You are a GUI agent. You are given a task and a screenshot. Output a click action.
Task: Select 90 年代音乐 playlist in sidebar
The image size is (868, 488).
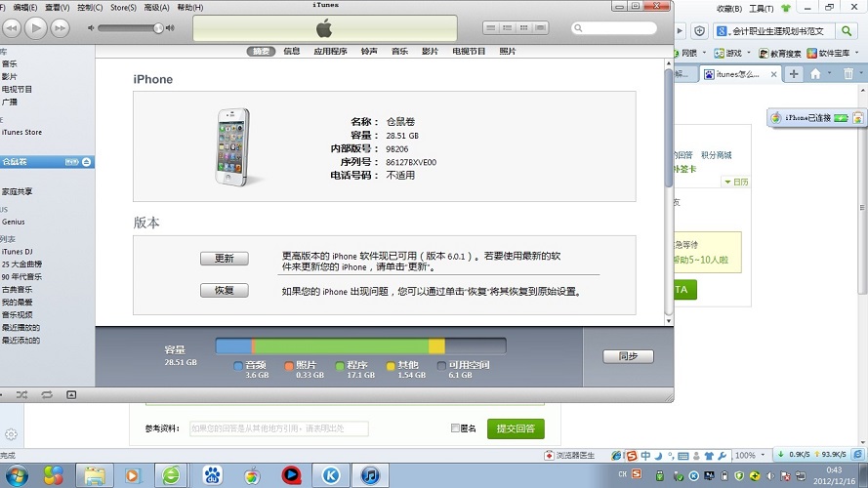[21, 276]
